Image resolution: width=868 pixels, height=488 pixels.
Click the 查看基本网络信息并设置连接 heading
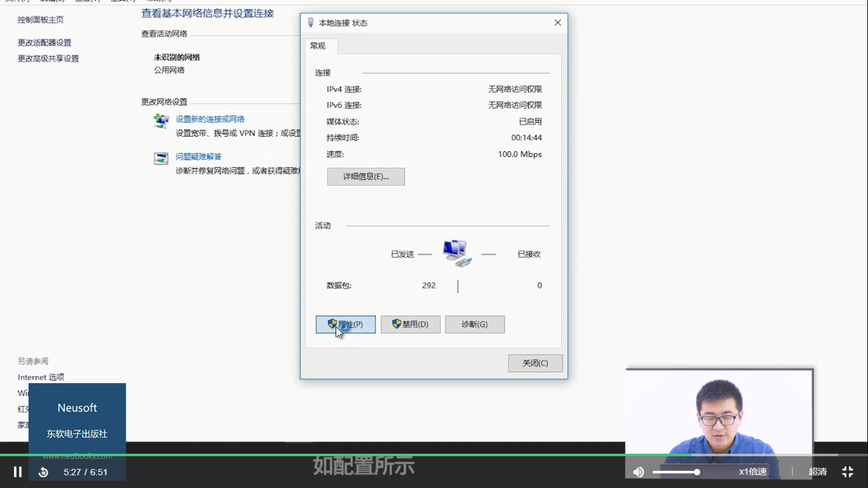(208, 13)
